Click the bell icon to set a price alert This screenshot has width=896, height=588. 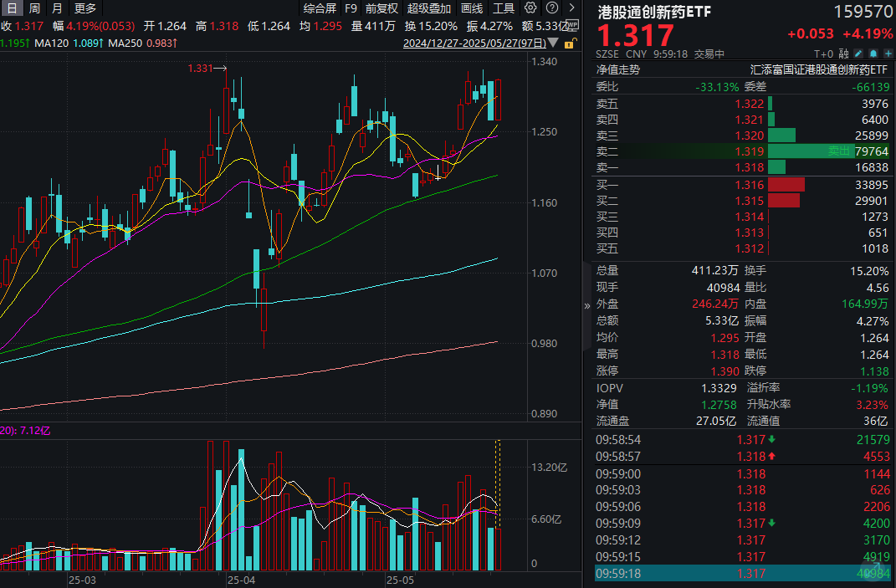873,53
